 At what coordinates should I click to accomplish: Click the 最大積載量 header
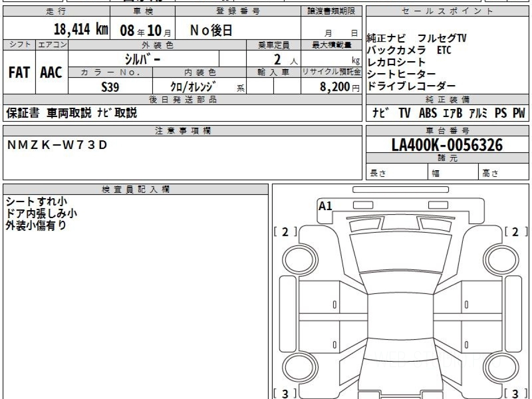pyautogui.click(x=332, y=45)
